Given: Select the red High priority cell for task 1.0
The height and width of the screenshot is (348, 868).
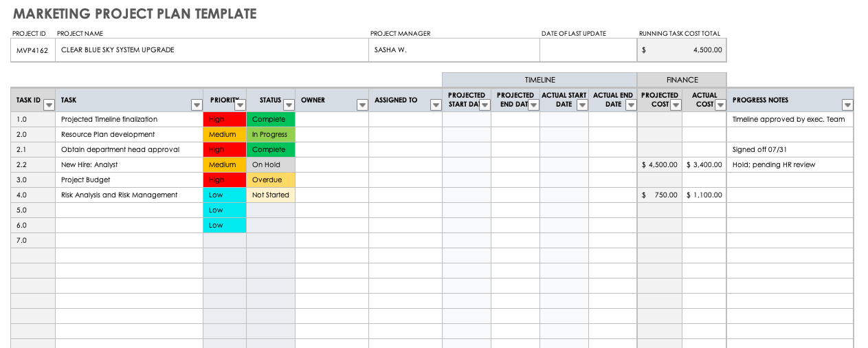Looking at the screenshot, I should 224,120.
